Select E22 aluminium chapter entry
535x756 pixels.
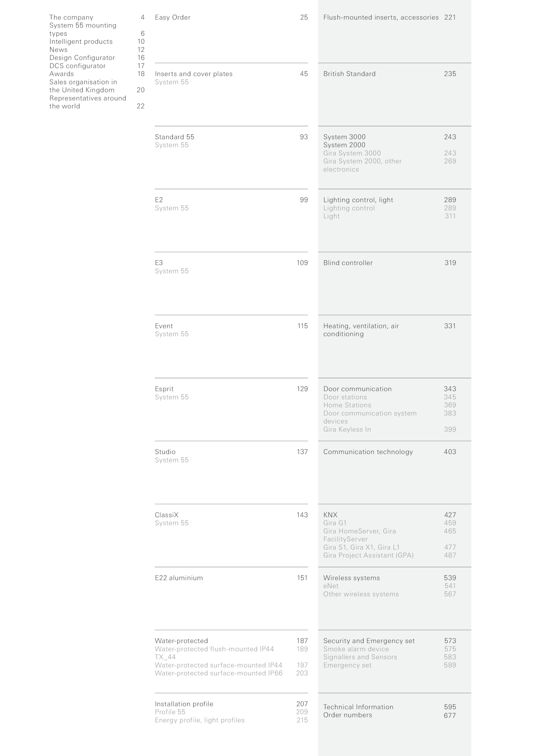click(179, 578)
